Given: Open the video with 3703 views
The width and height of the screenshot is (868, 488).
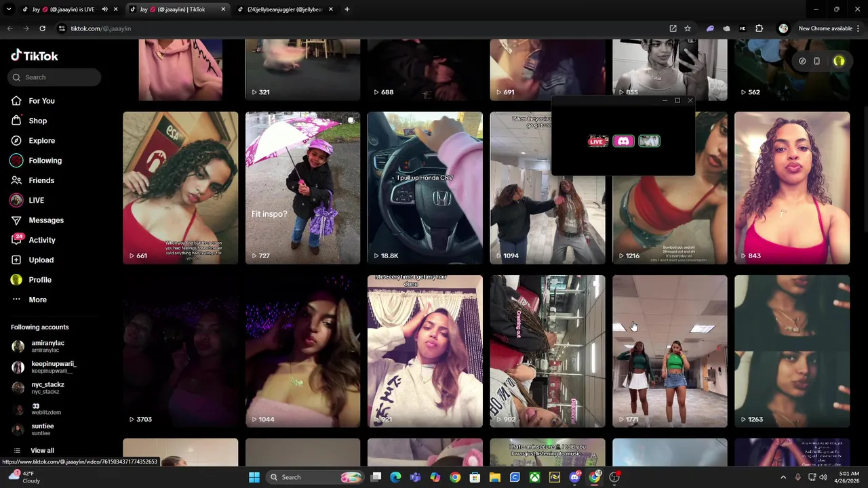Looking at the screenshot, I should [x=180, y=351].
